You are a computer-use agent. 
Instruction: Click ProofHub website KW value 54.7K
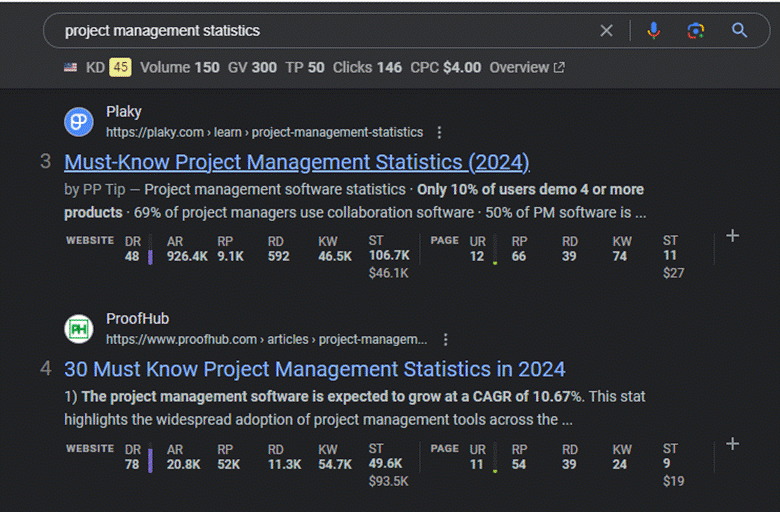(335, 464)
